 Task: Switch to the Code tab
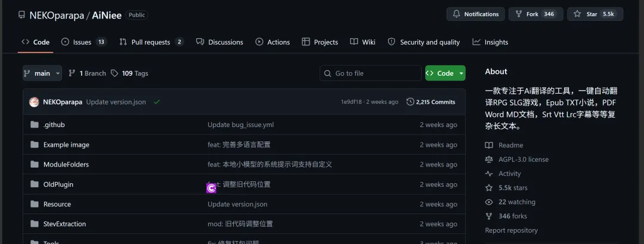coord(35,42)
